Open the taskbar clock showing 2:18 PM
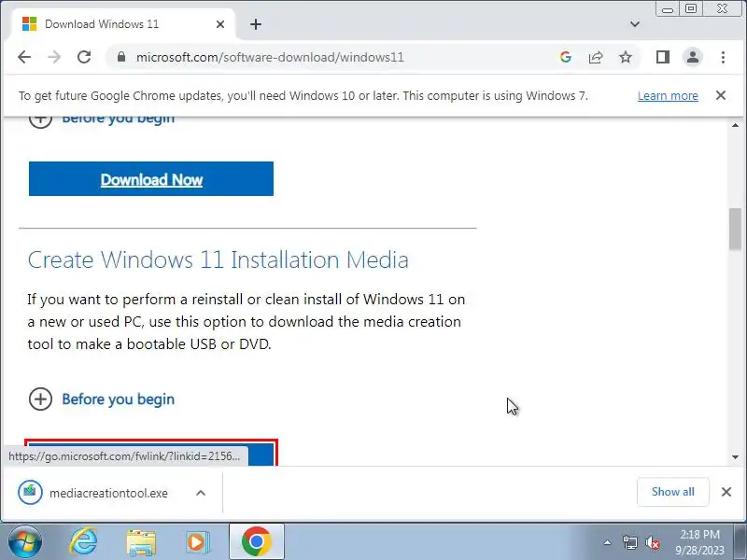 click(x=699, y=542)
